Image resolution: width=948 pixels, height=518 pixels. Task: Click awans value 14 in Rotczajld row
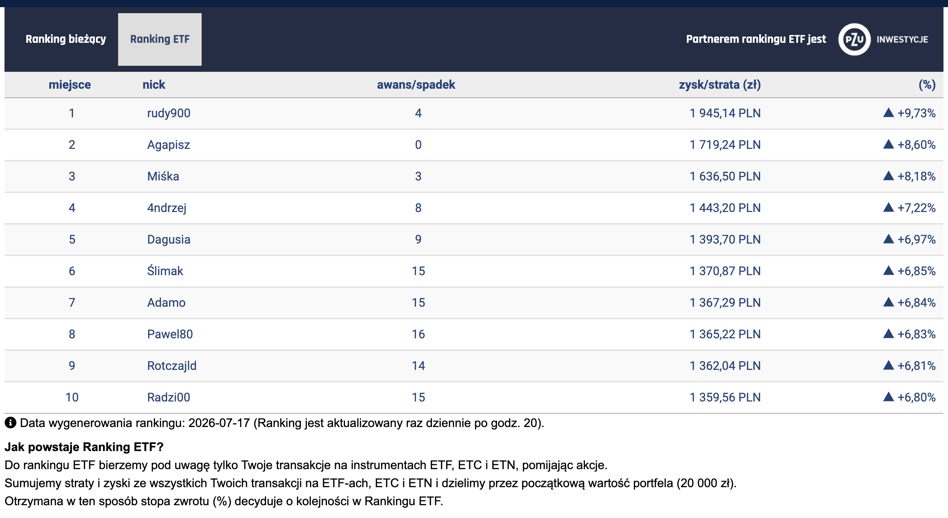pyautogui.click(x=418, y=366)
